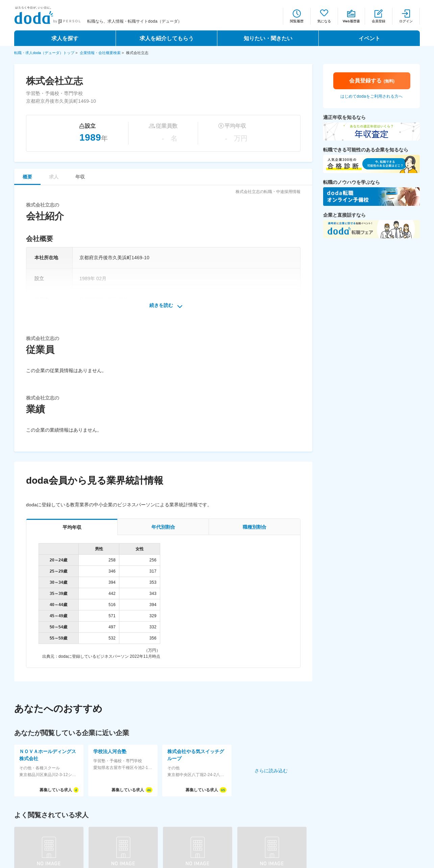Click the 女性 column header
This screenshot has height=868, width=434.
point(140,549)
